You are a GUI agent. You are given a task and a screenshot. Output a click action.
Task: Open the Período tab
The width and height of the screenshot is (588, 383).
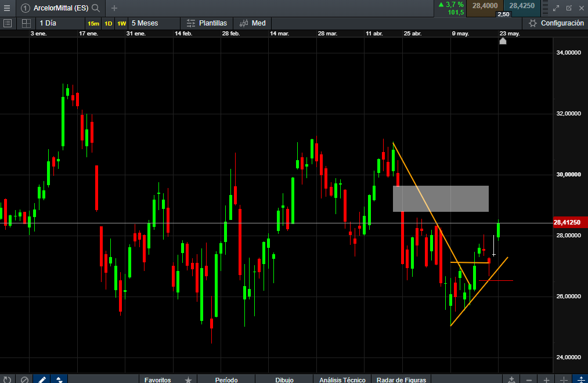pyautogui.click(x=226, y=380)
